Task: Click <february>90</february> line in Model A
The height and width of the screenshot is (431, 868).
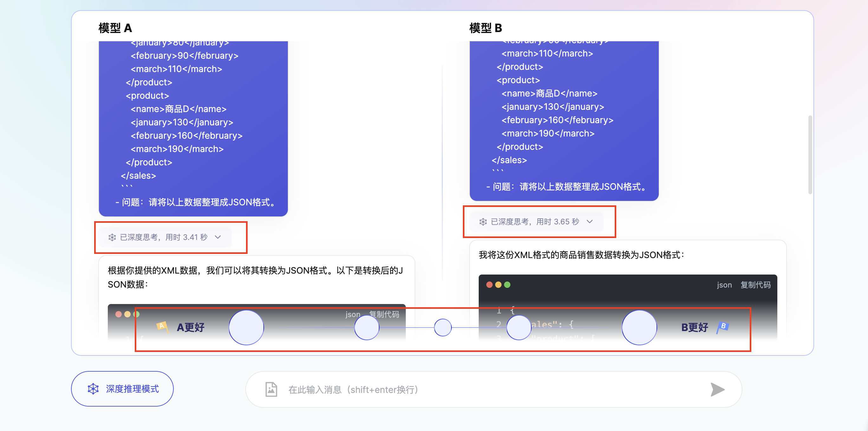Action: (185, 56)
